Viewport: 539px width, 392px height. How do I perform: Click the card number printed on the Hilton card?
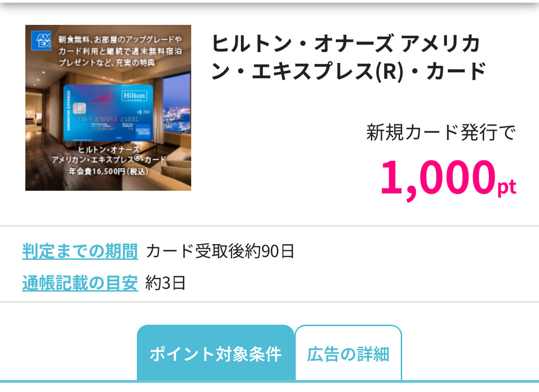[x=108, y=120]
